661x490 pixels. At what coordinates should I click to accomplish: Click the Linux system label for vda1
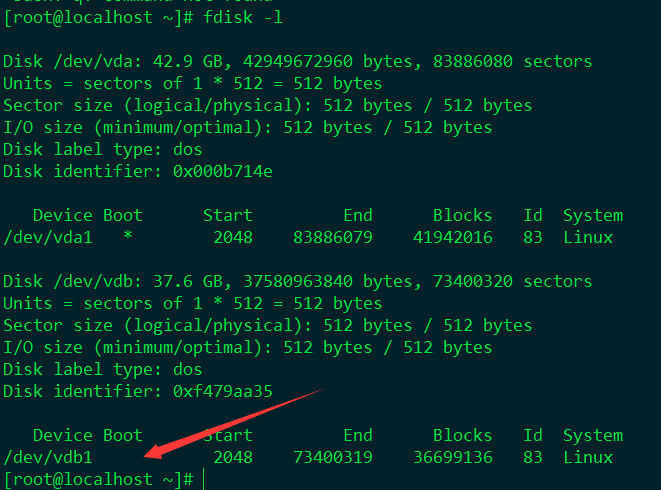587,237
